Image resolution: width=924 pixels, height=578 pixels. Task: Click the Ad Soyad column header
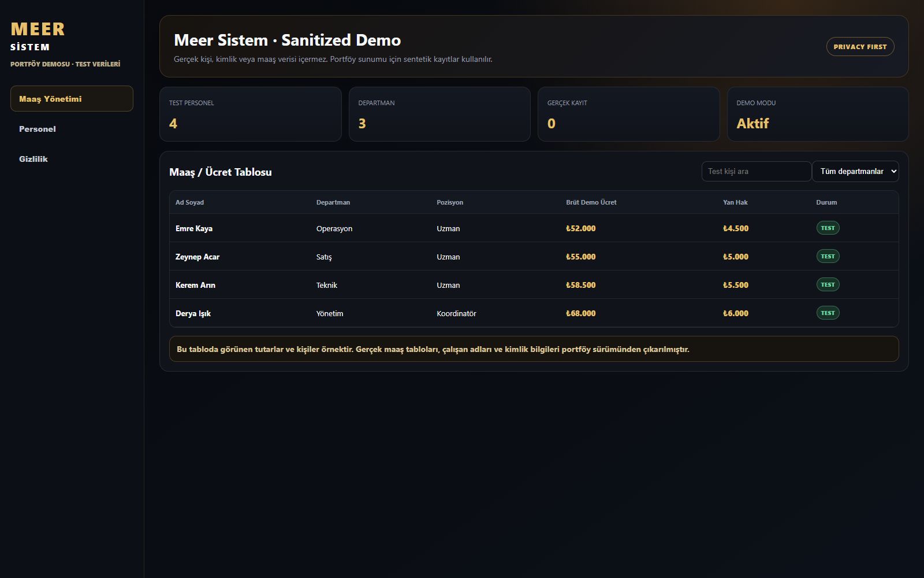tap(189, 202)
